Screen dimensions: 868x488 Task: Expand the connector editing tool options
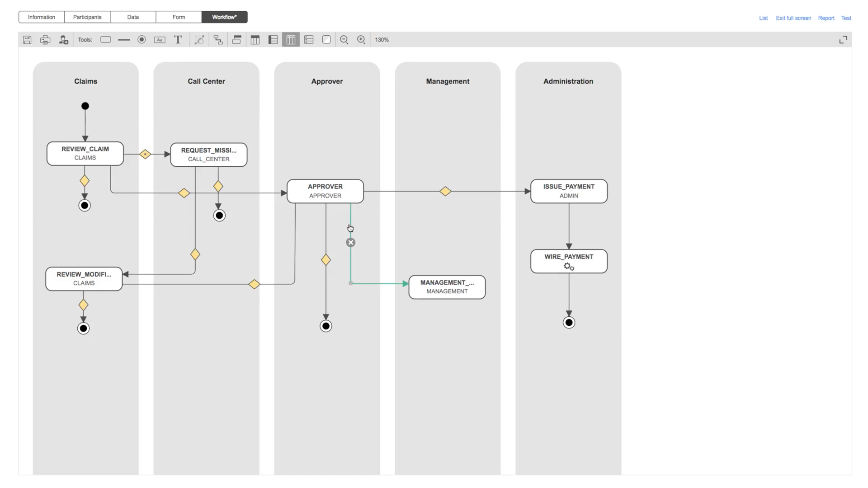(x=200, y=39)
